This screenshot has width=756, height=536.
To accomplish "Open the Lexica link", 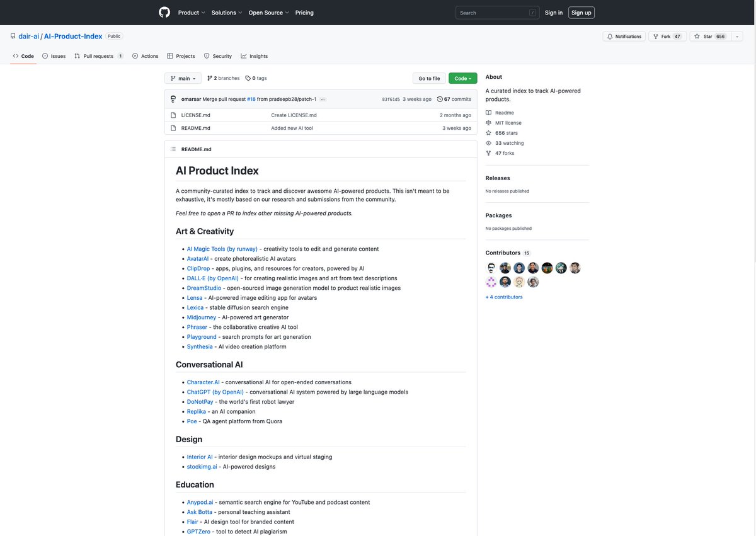I will click(195, 308).
